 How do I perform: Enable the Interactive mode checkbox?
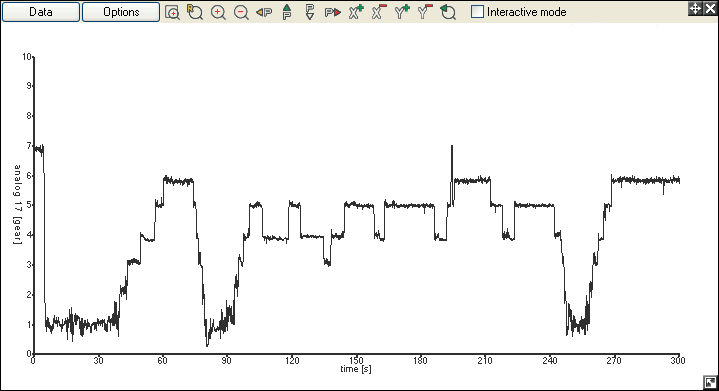477,12
